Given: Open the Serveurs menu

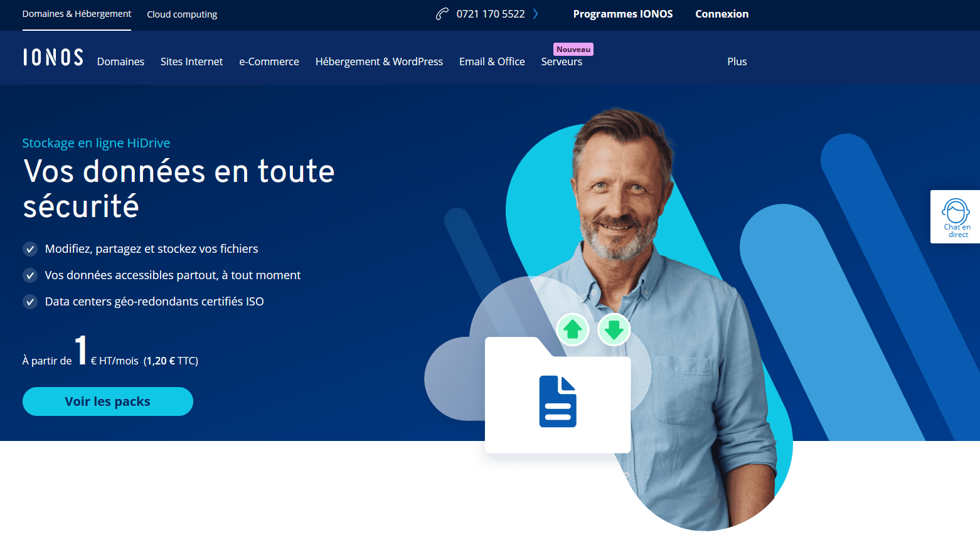Looking at the screenshot, I should pos(562,61).
